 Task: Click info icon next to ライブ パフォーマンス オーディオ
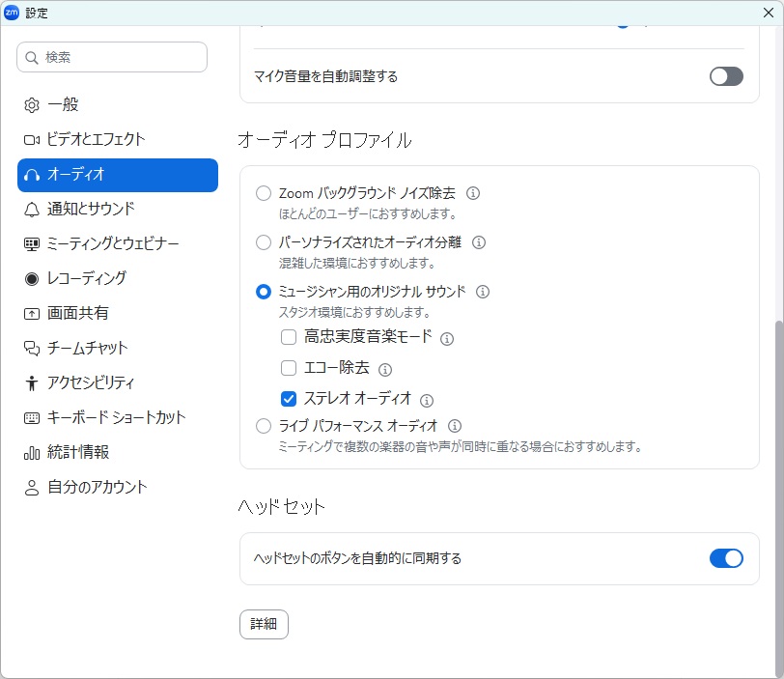pos(455,426)
